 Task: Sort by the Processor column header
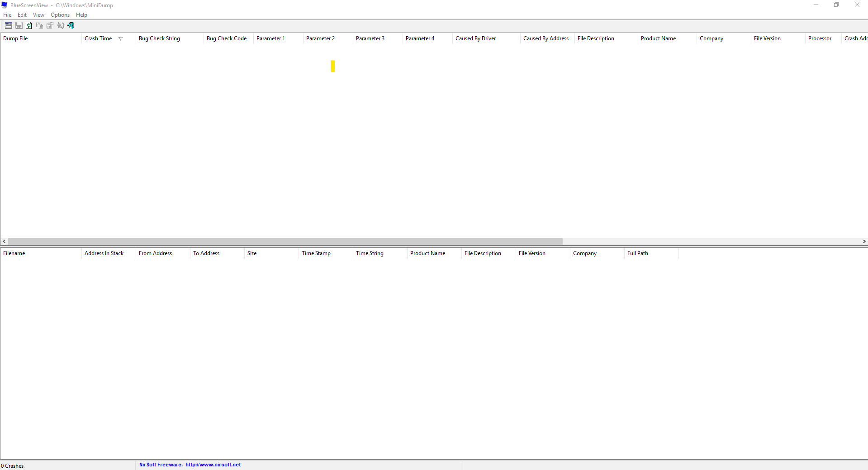(823, 38)
